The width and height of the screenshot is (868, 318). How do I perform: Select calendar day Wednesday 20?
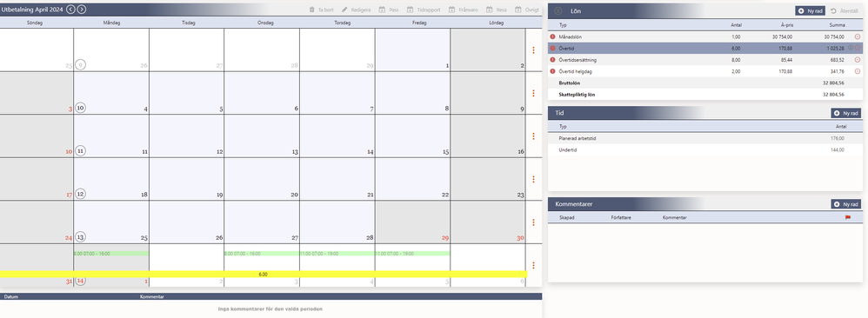coord(262,179)
